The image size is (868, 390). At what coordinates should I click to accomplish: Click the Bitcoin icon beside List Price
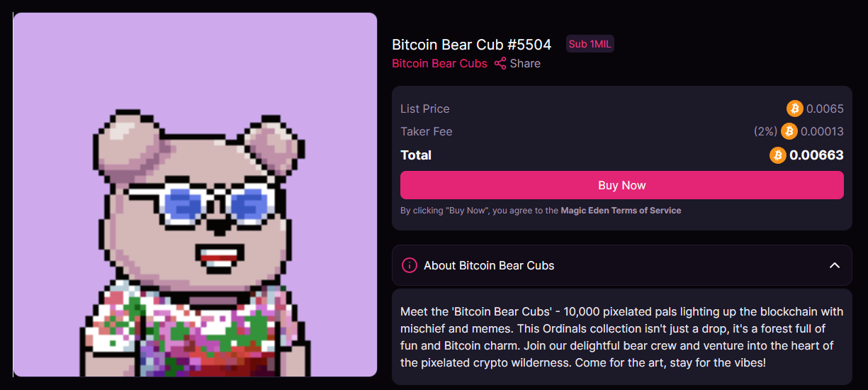[x=795, y=108]
